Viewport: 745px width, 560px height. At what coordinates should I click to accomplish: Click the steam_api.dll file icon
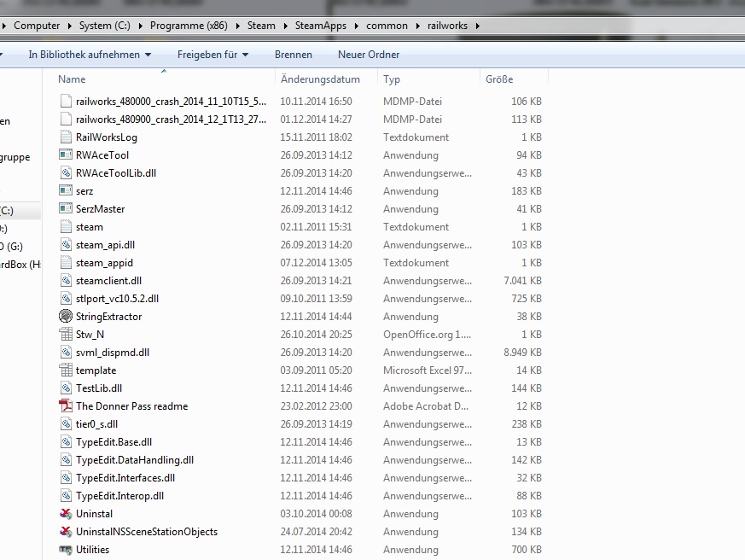click(x=66, y=245)
